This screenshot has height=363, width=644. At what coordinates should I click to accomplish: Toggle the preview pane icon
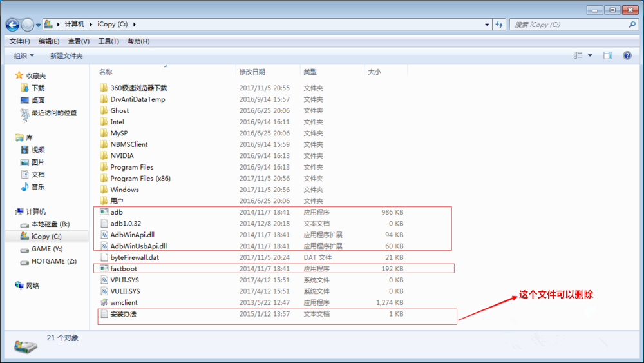[608, 55]
